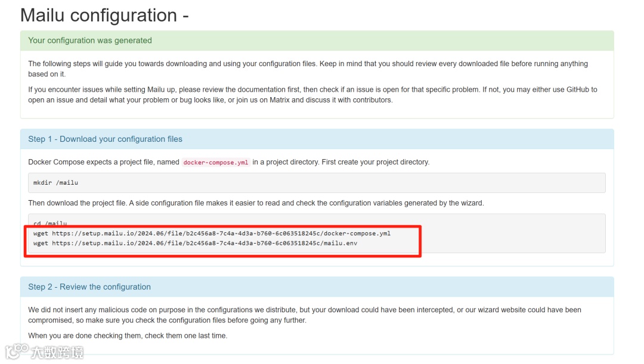This screenshot has height=364, width=644.
Task: Click 'Your configuration was generated' header
Action: (90, 41)
